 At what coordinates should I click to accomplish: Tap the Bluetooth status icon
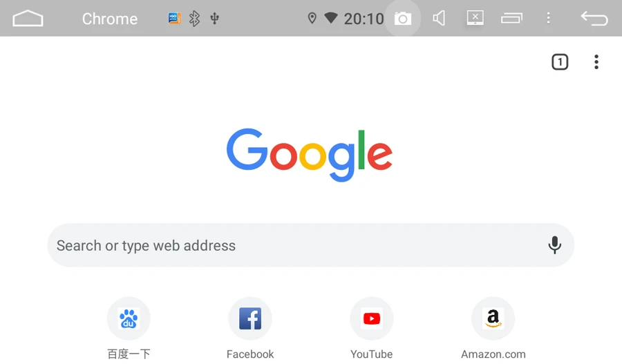(x=194, y=18)
